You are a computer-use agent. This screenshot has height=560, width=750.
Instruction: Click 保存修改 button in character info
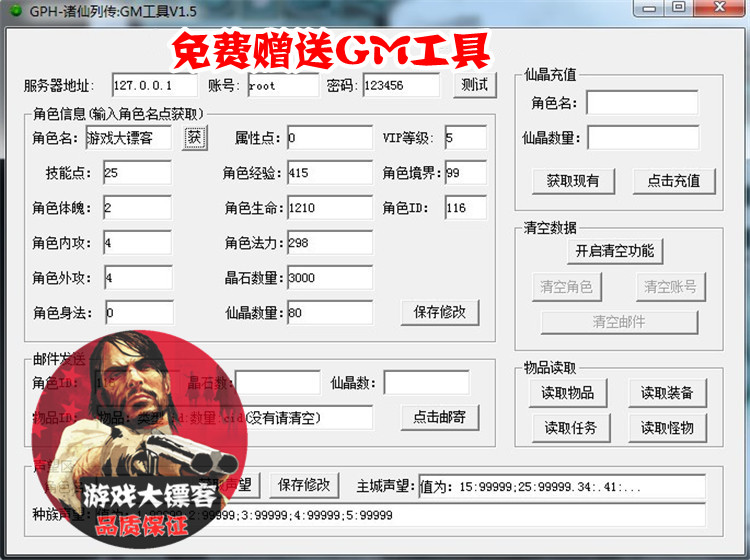click(x=440, y=312)
